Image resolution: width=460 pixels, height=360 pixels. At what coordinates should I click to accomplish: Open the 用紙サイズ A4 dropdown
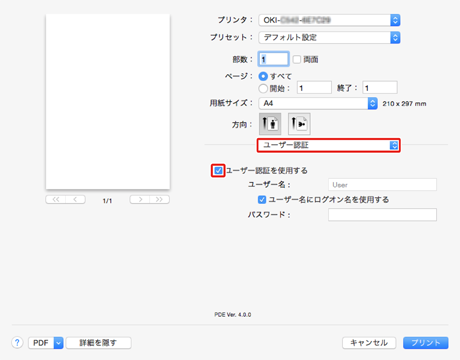pyautogui.click(x=318, y=103)
